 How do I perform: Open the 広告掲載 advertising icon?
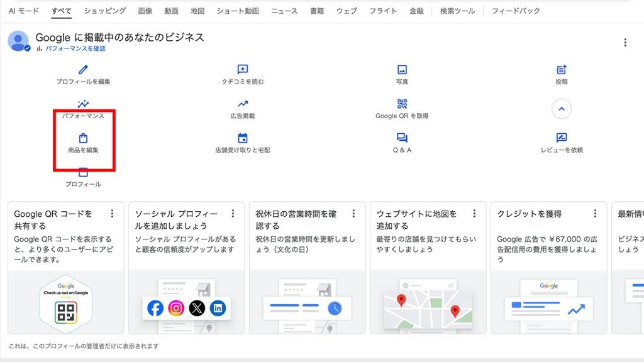[x=241, y=106]
